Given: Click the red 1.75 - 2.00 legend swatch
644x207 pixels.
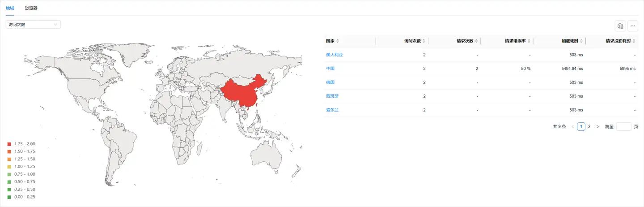Looking at the screenshot, I should [x=9, y=144].
